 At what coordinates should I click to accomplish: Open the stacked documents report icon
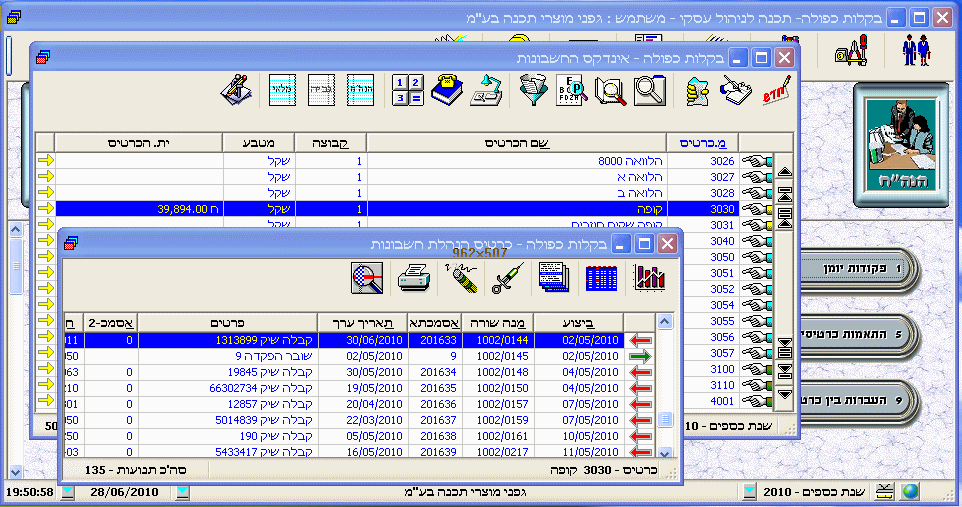(x=553, y=277)
